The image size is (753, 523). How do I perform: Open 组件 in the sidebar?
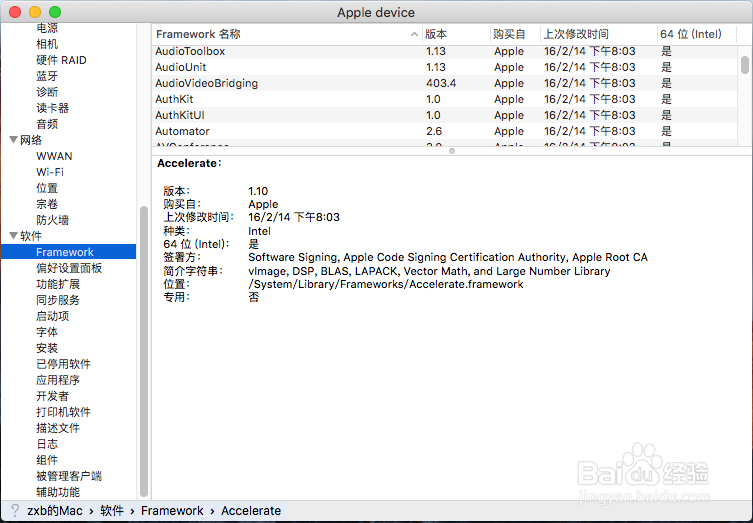(x=47, y=460)
